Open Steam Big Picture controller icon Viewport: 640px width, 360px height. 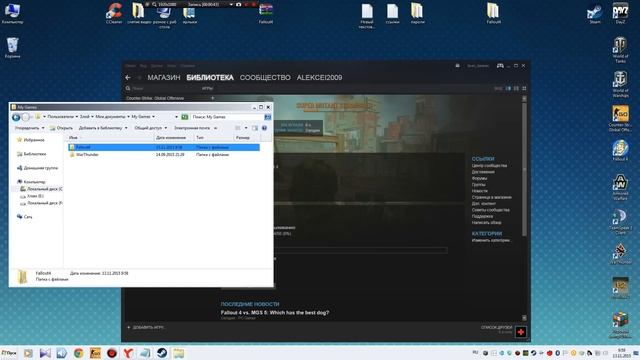pos(500,66)
